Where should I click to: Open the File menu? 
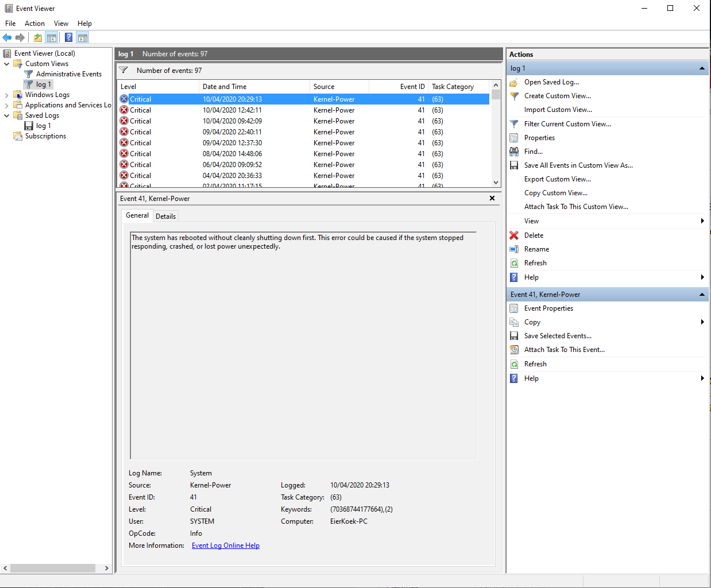[10, 24]
